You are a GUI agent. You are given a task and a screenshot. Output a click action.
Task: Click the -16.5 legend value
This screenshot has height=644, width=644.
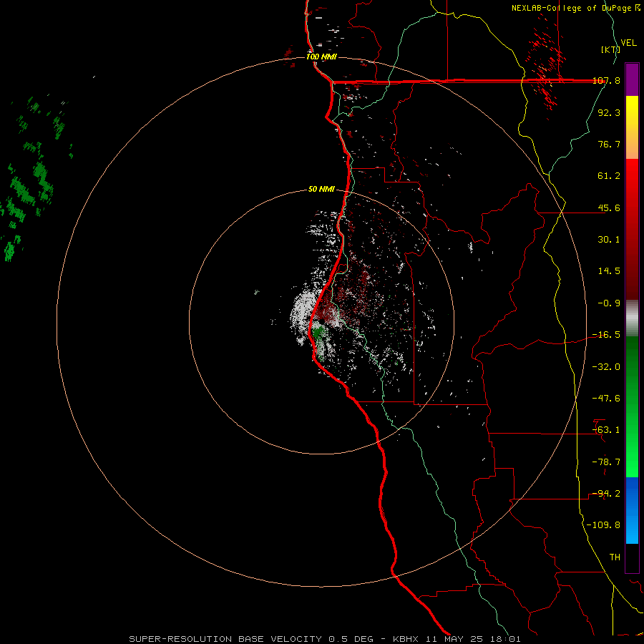[x=606, y=335]
